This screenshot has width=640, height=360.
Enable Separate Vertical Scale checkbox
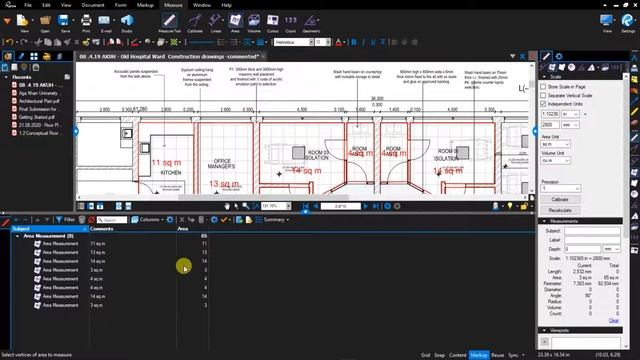(543, 95)
